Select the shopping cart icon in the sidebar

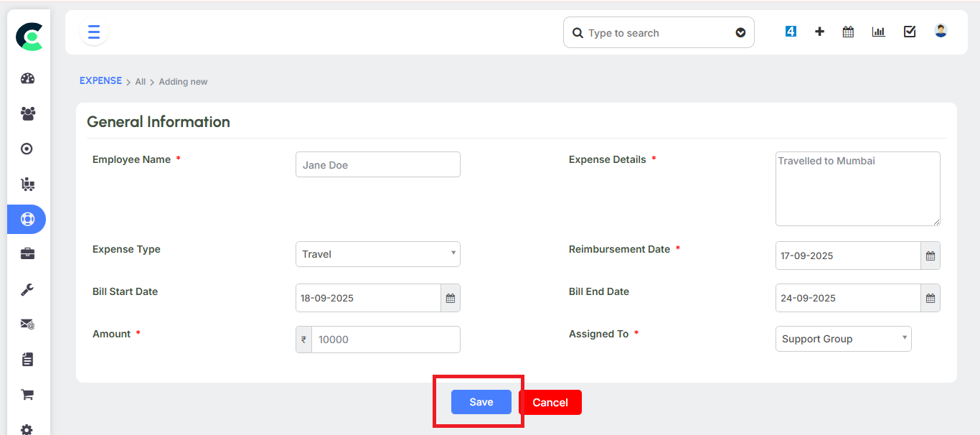pyautogui.click(x=27, y=394)
